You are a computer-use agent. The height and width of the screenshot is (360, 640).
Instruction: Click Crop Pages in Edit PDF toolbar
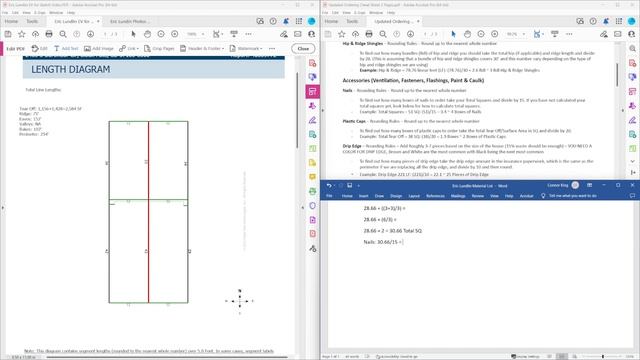tap(159, 49)
